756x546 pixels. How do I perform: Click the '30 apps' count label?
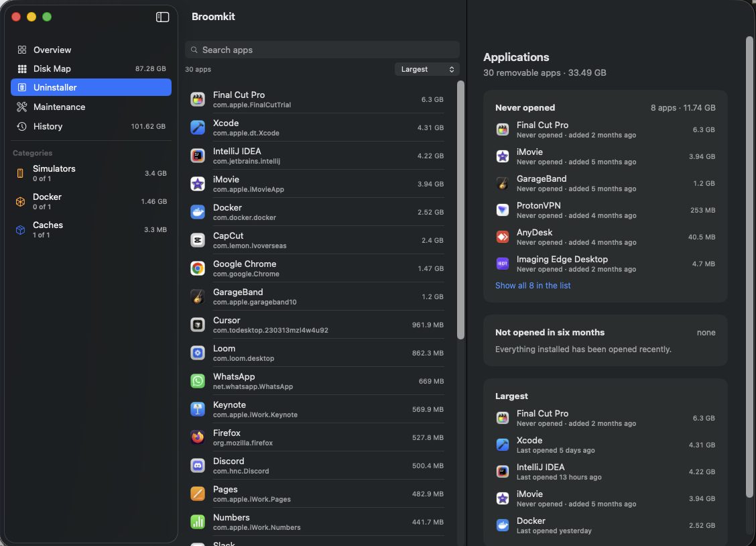click(198, 70)
